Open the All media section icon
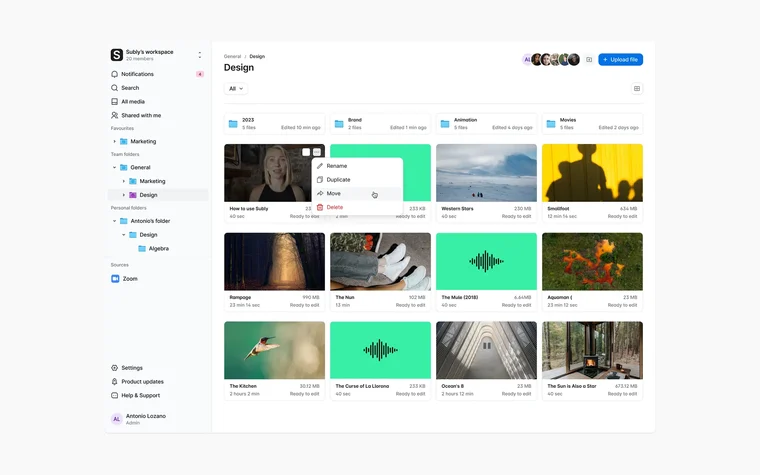Screen dimensions: 760x475 (x=114, y=102)
